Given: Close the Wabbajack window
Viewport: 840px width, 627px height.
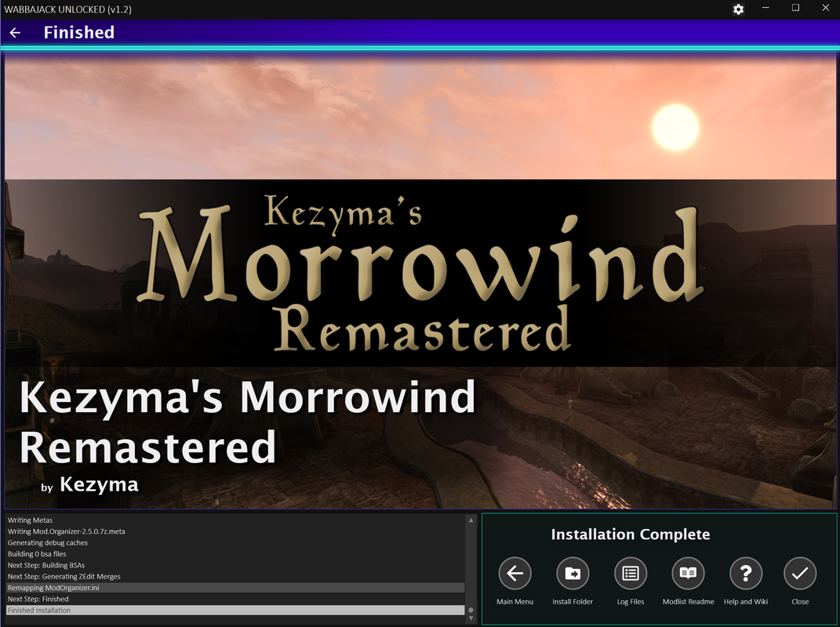Looking at the screenshot, I should (826, 8).
